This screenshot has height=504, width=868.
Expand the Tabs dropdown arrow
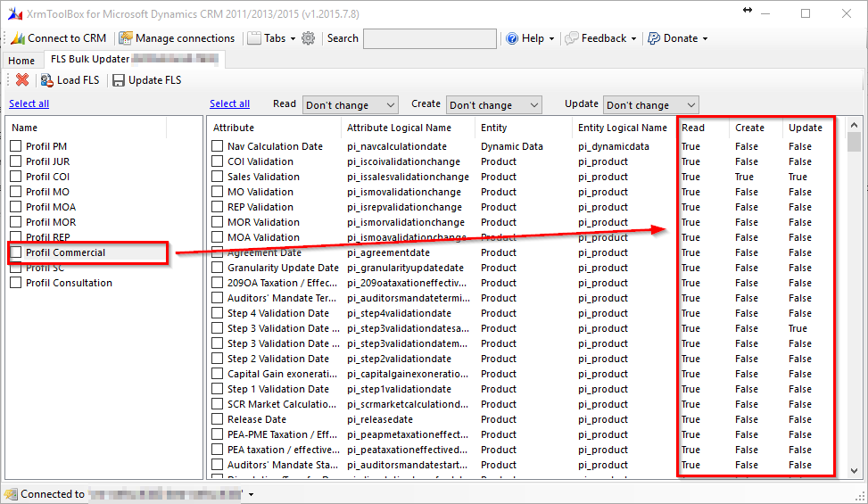(x=293, y=38)
